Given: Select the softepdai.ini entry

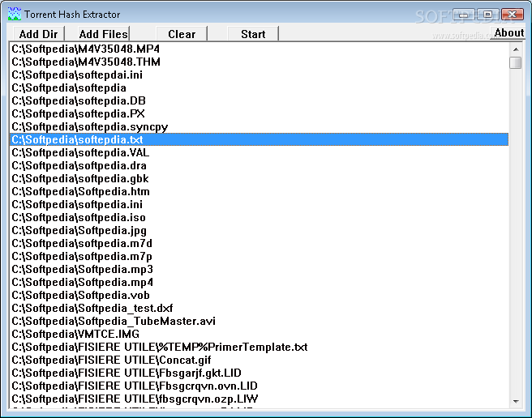Looking at the screenshot, I should (x=259, y=75).
